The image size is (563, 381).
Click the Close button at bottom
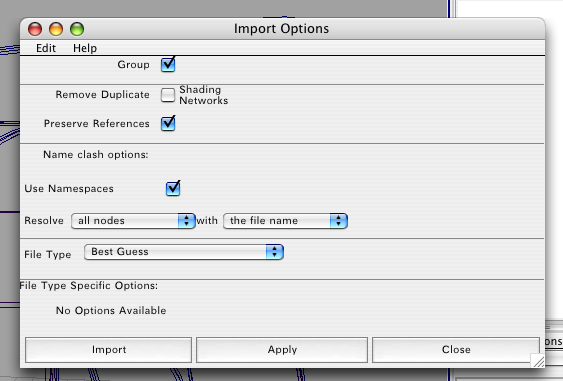(x=456, y=350)
